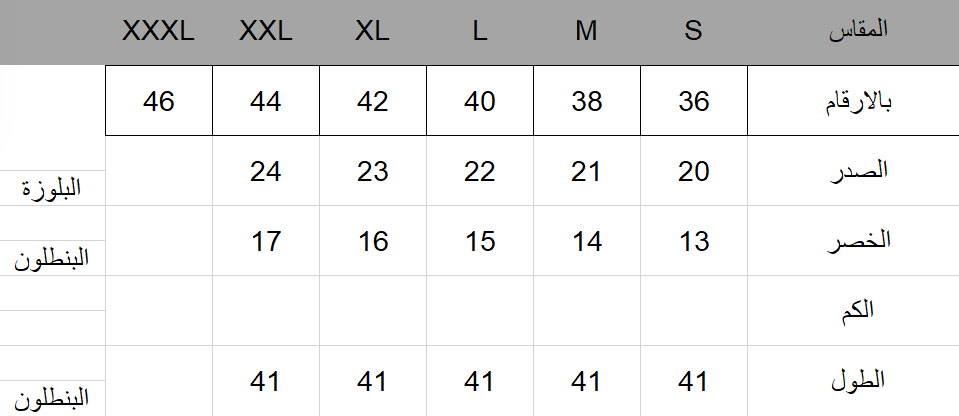Select the الخصر row label cell
Viewport: 959px width, 416px height.
(x=853, y=241)
